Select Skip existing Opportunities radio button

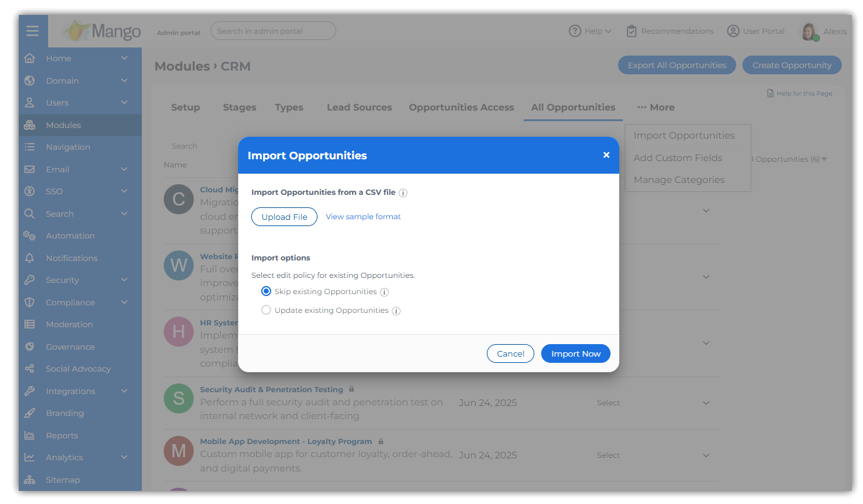(x=266, y=292)
